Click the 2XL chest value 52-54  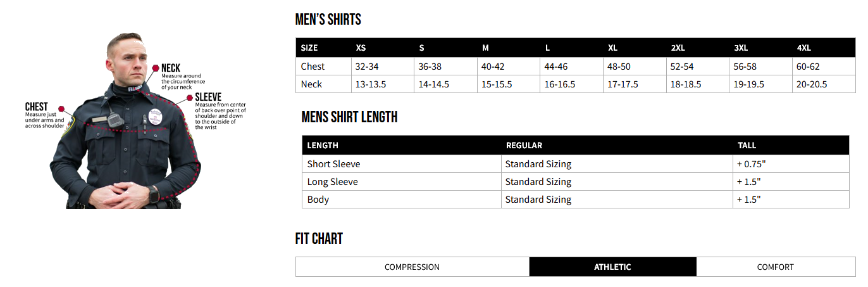point(683,67)
